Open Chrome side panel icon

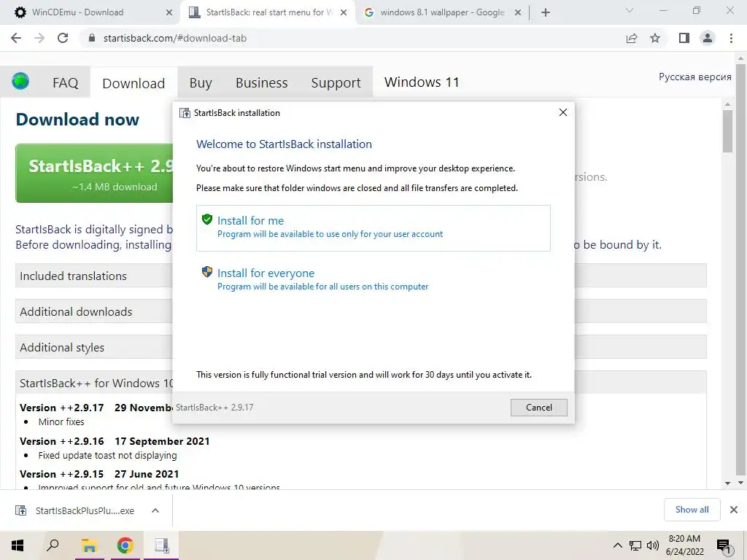point(684,38)
